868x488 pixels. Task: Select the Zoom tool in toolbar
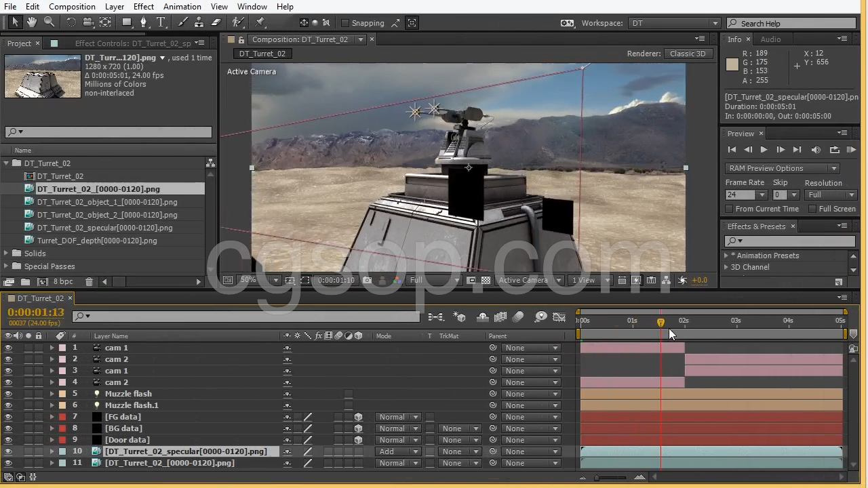click(50, 22)
